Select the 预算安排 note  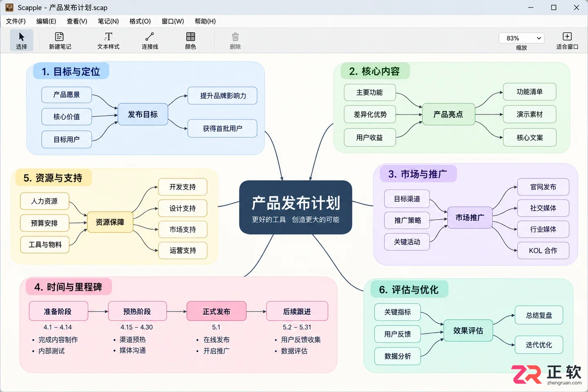coord(45,223)
